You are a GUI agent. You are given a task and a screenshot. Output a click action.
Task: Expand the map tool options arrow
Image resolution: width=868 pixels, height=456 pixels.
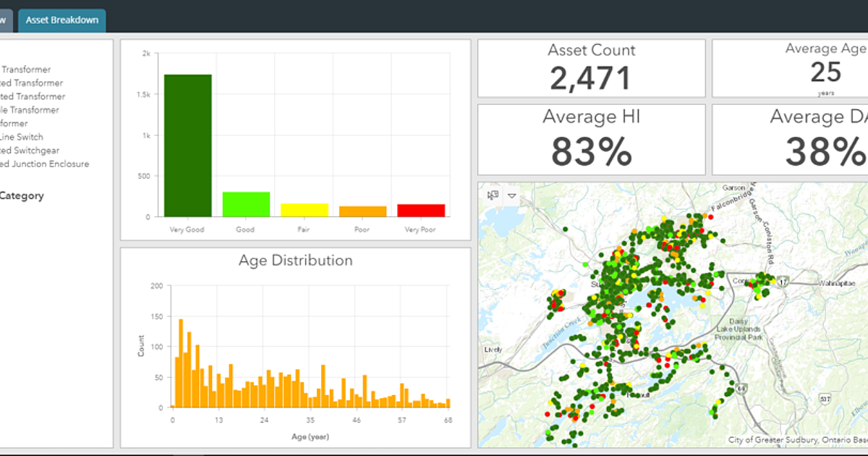511,195
